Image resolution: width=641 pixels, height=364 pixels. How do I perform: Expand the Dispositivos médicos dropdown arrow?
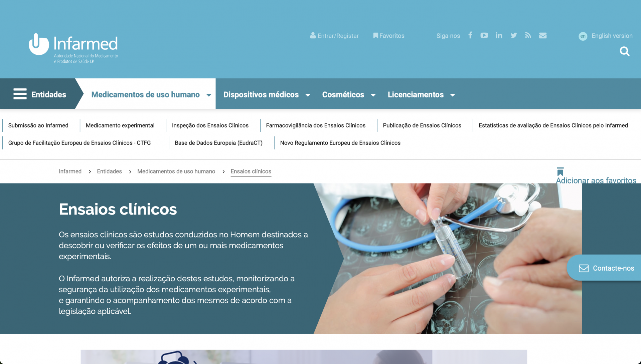tap(308, 95)
